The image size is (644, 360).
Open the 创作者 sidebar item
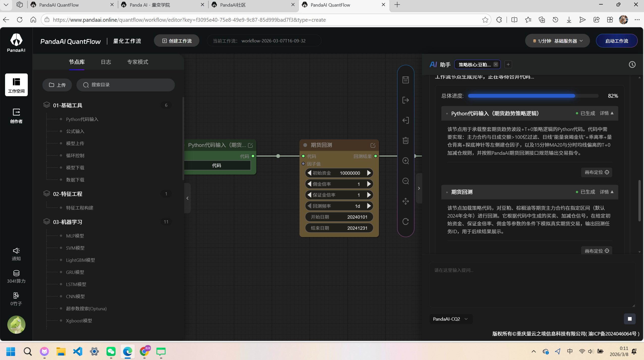tap(16, 116)
